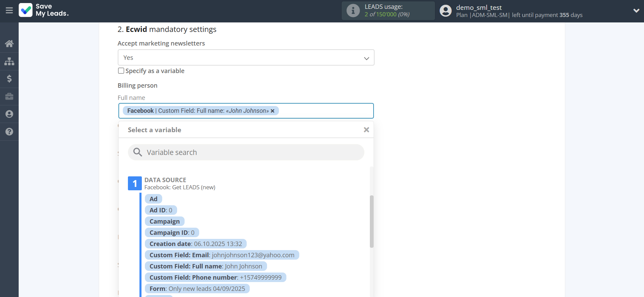Click the LEADS usage info icon
This screenshot has height=297, width=644.
click(x=353, y=11)
